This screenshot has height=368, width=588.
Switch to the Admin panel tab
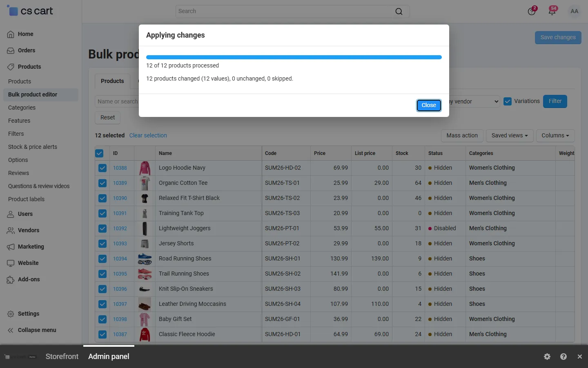(x=109, y=357)
